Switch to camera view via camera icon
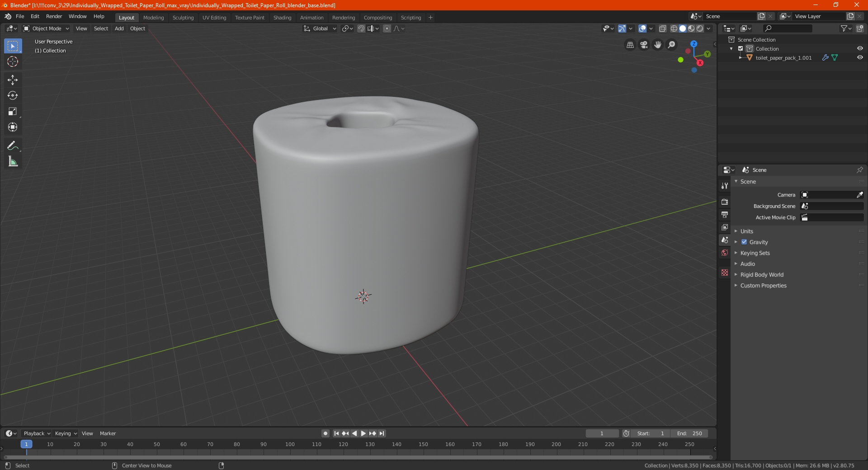 pyautogui.click(x=644, y=45)
